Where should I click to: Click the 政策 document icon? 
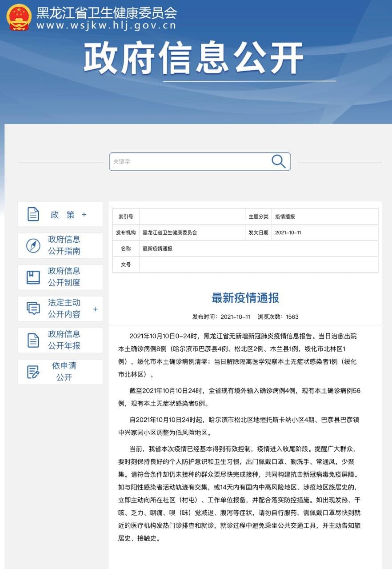tap(33, 214)
